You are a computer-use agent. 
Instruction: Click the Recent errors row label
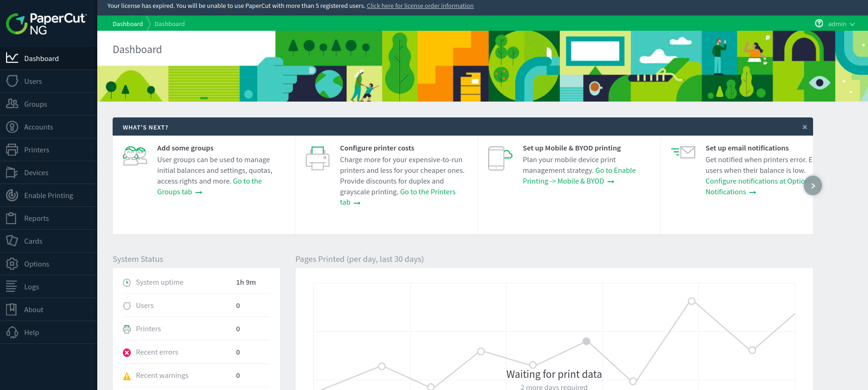[157, 352]
